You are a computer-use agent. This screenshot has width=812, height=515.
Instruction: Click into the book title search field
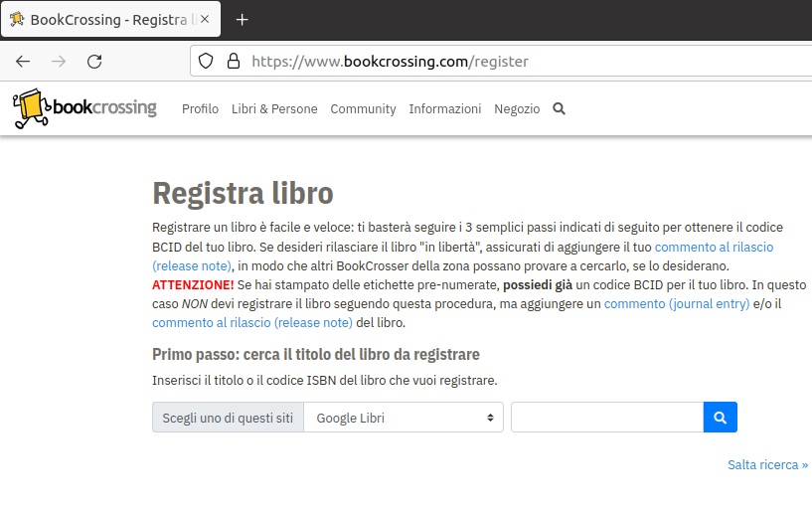click(x=606, y=418)
